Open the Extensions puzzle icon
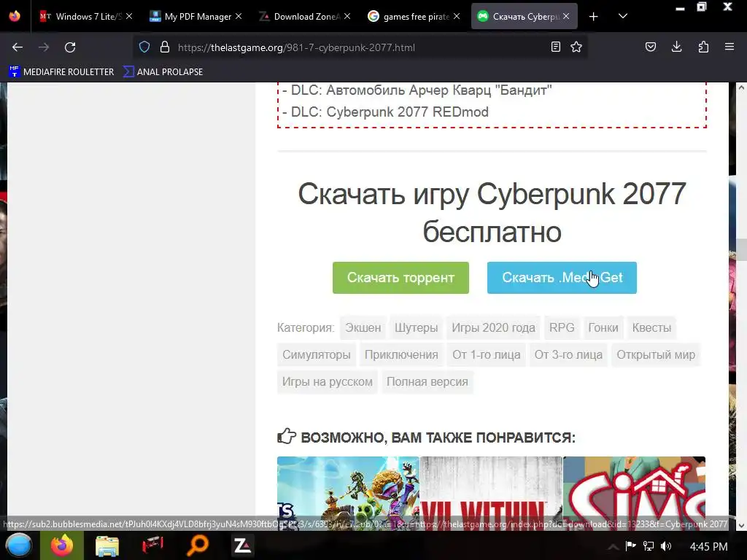747x560 pixels. [703, 47]
